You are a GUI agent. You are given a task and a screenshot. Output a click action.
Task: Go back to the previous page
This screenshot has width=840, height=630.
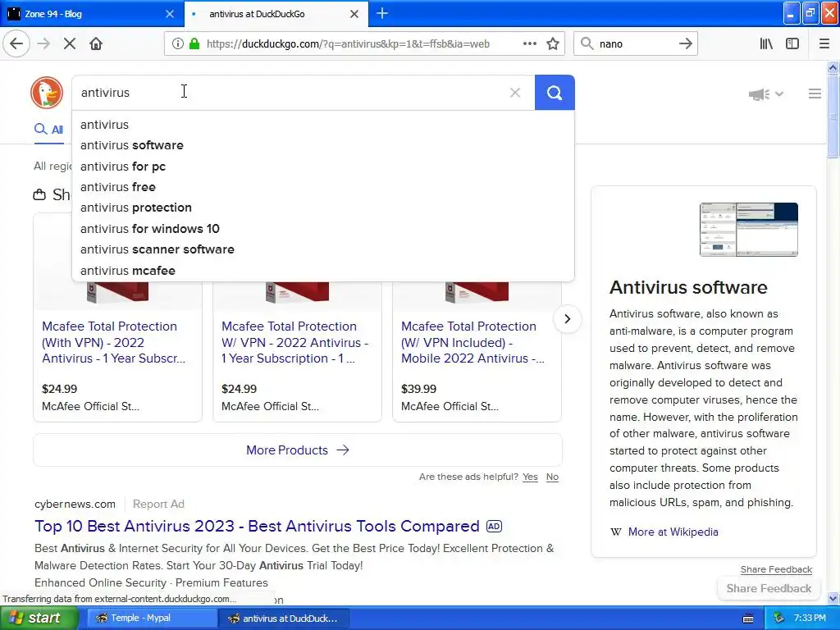point(16,44)
